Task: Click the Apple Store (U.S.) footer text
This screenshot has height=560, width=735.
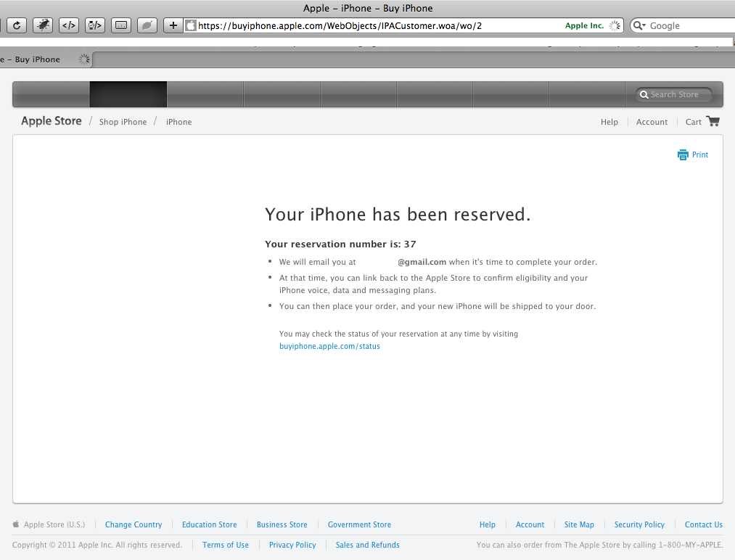Action: click(x=54, y=524)
